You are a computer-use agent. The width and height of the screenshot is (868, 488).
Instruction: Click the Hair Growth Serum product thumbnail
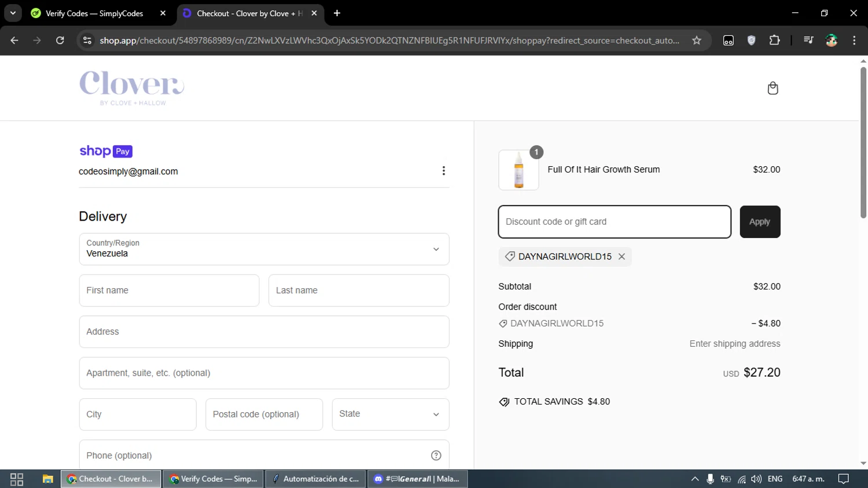point(518,170)
